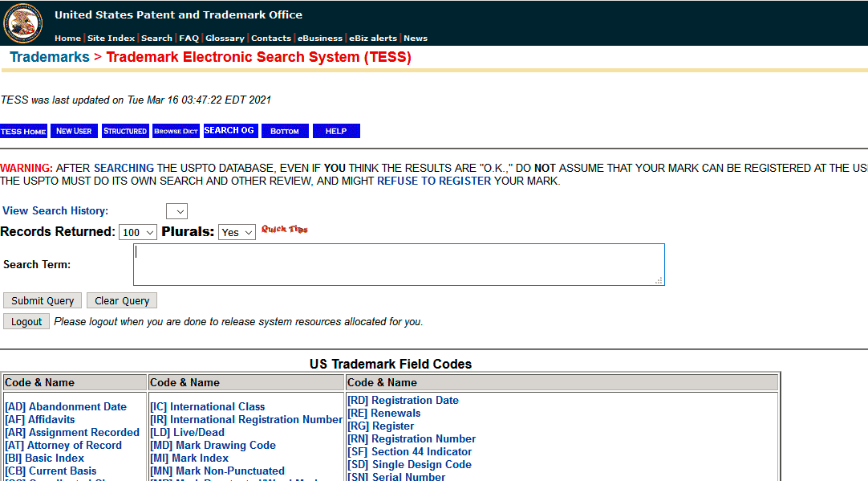Click the Search OG button
Screen dimensions: 868x481
click(x=230, y=130)
